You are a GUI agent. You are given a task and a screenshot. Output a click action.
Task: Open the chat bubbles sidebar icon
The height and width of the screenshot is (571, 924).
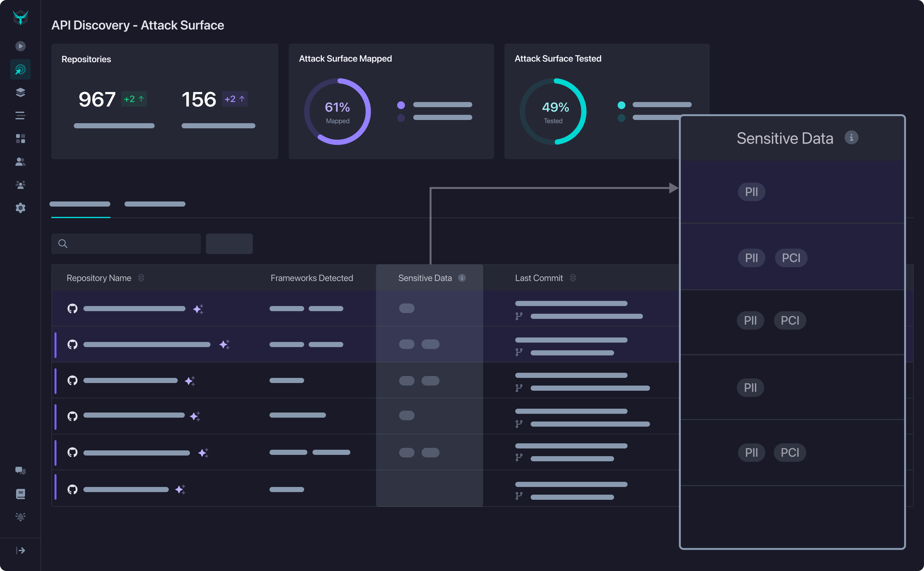[x=21, y=471]
